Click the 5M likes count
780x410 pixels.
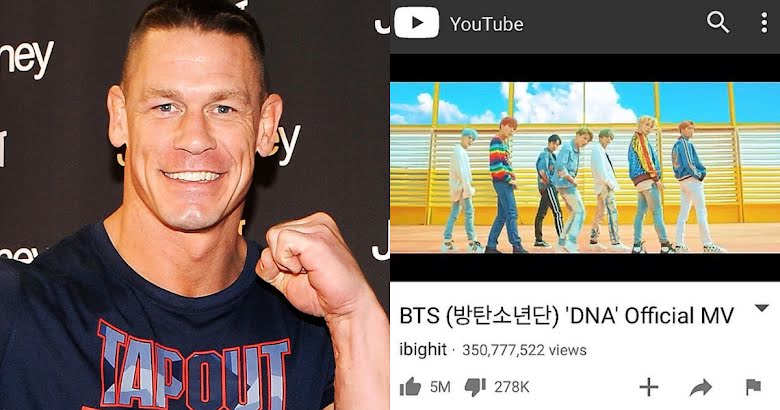tap(440, 387)
